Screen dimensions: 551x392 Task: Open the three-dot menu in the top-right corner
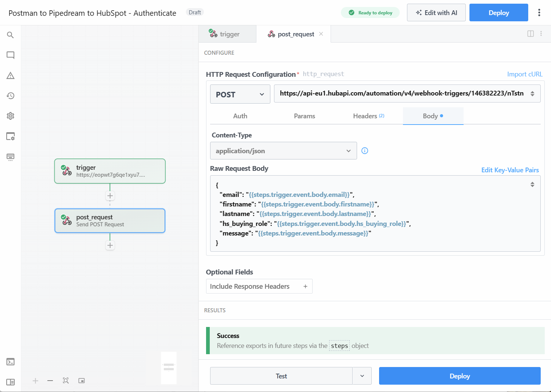click(539, 12)
